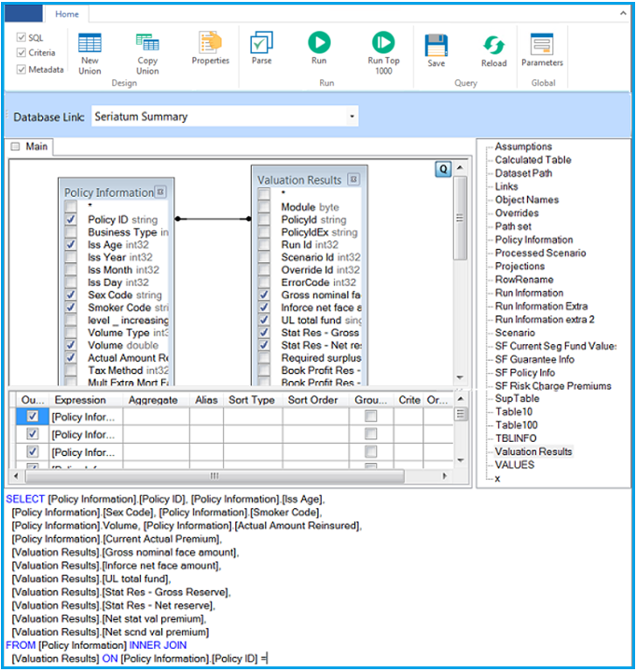Click INNER JOIN in the SQL text
Screen dimensions: 637x672
click(x=158, y=645)
